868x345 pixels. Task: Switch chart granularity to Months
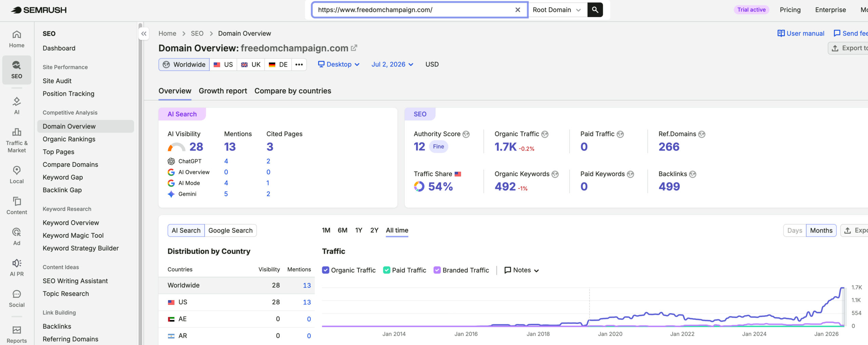(821, 230)
